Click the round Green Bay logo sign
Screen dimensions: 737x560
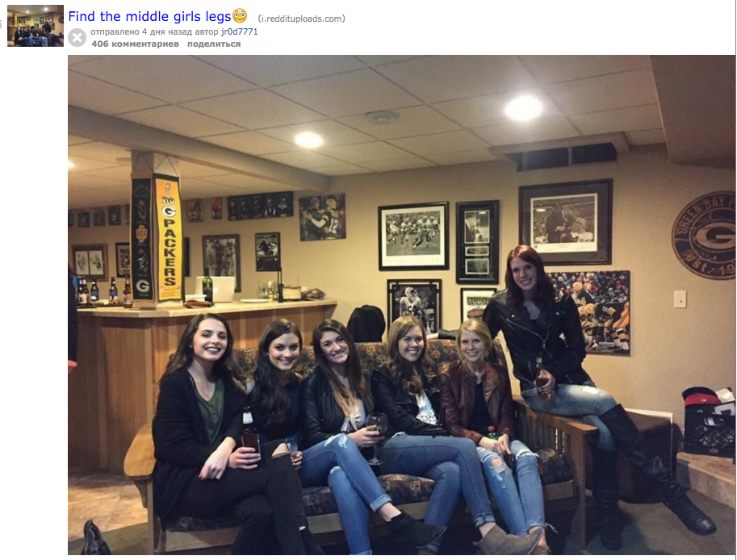pyautogui.click(x=705, y=235)
